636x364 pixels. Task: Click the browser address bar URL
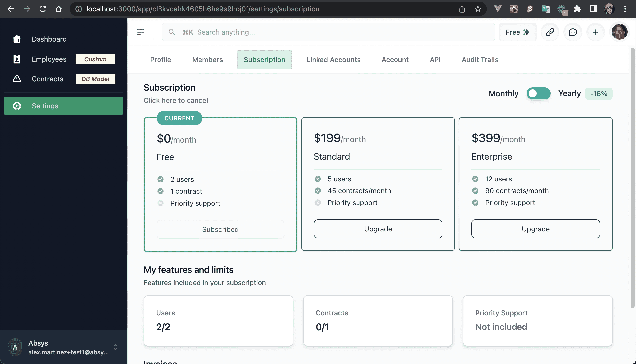203,9
